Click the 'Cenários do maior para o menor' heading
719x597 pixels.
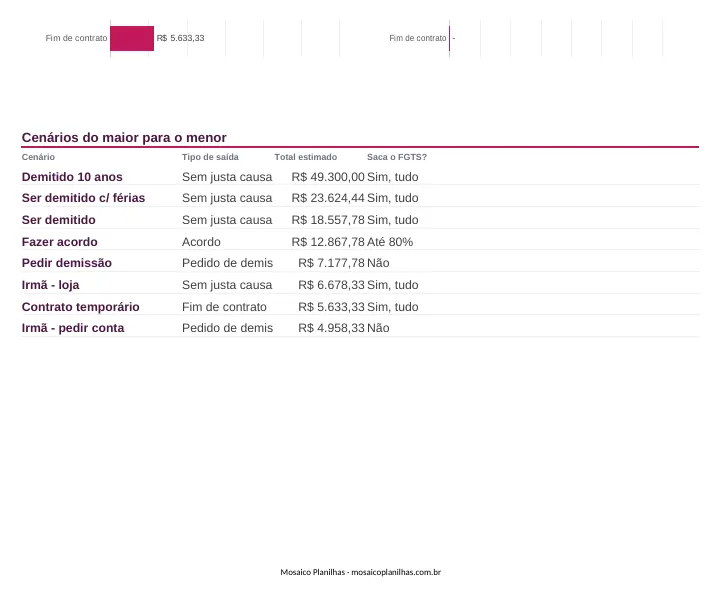click(124, 138)
